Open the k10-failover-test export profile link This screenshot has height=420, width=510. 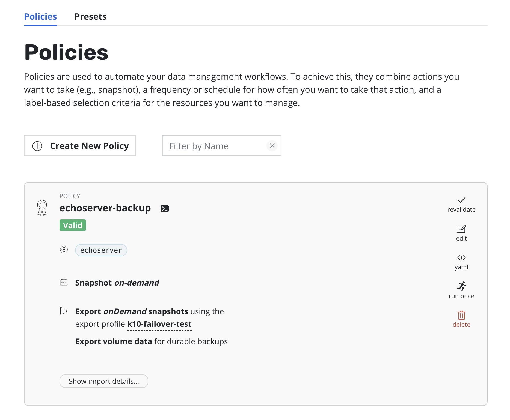pyautogui.click(x=159, y=324)
